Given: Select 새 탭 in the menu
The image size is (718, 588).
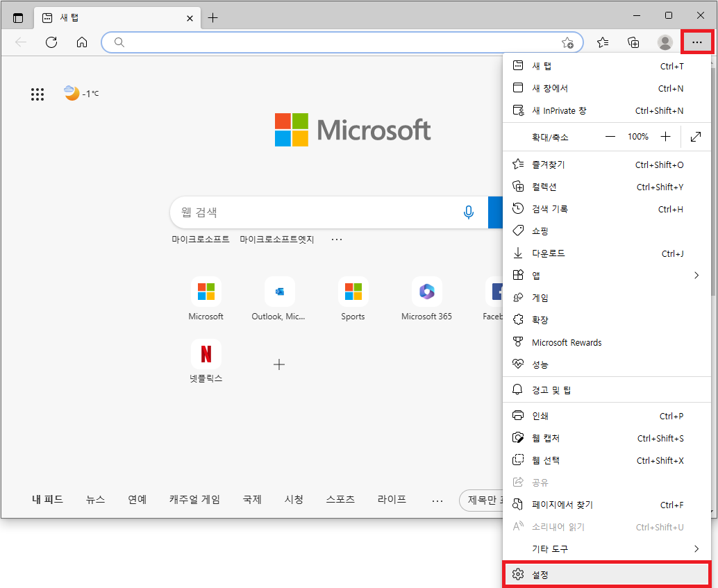Looking at the screenshot, I should (606, 66).
